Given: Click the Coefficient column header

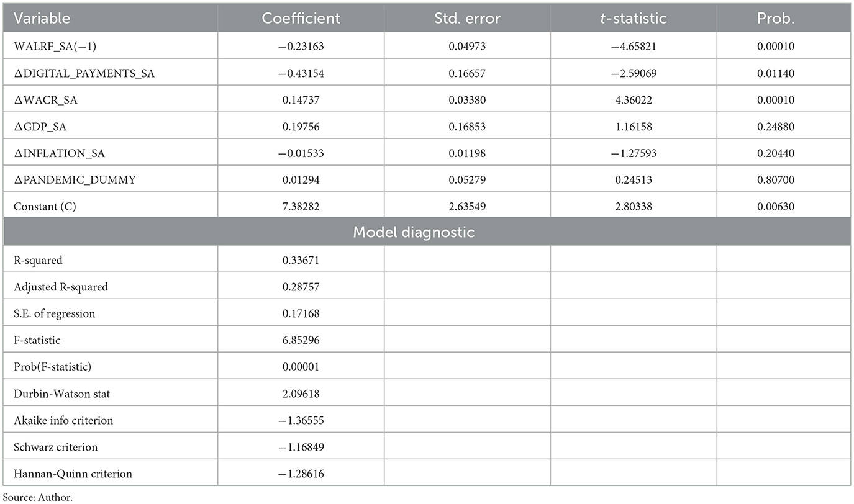Looking at the screenshot, I should tap(301, 18).
